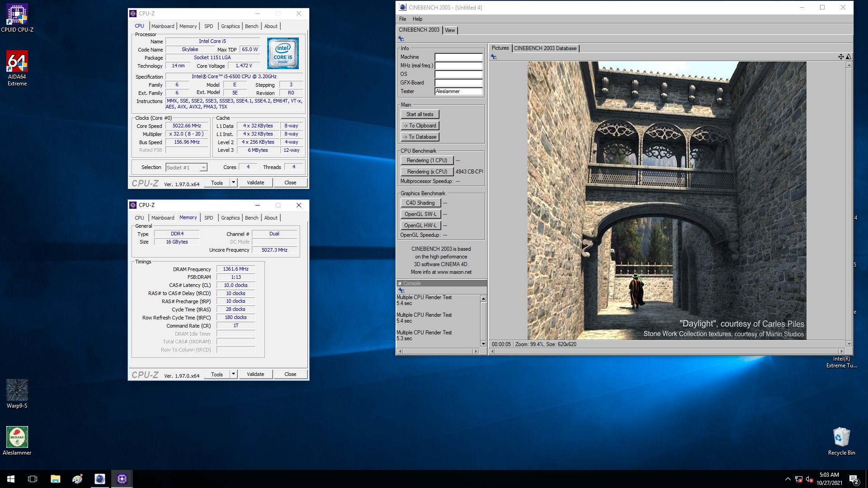Open Bench tab in top CPU-Z

pos(252,26)
